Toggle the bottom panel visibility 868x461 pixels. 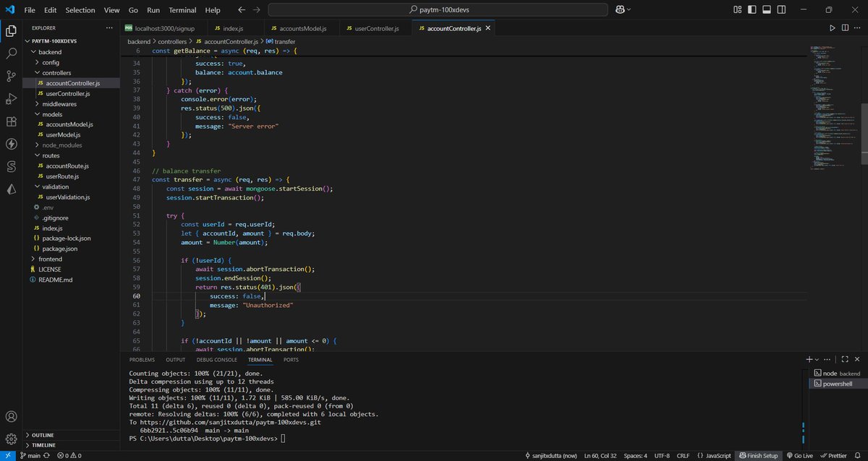pyautogui.click(x=766, y=9)
